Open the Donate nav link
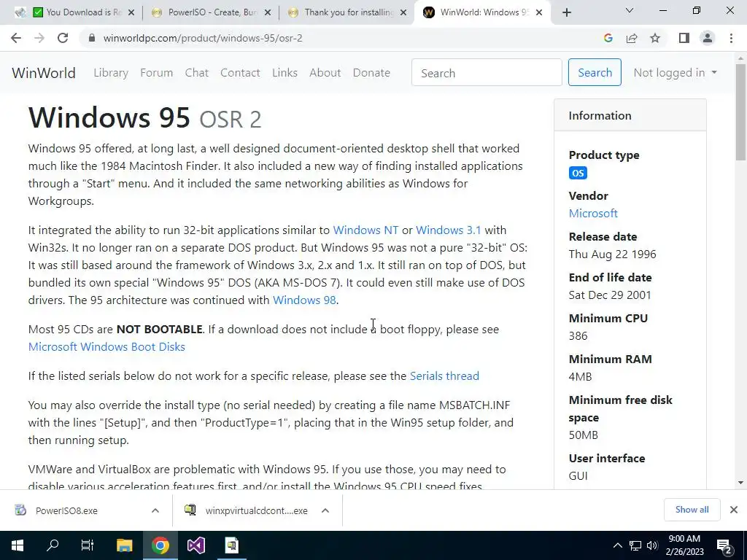 tap(371, 73)
